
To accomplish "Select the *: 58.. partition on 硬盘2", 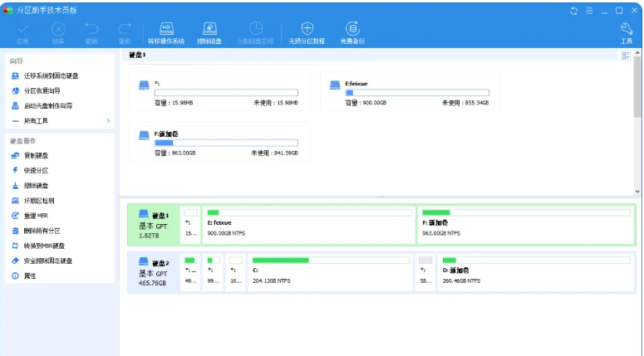I will pos(425,272).
